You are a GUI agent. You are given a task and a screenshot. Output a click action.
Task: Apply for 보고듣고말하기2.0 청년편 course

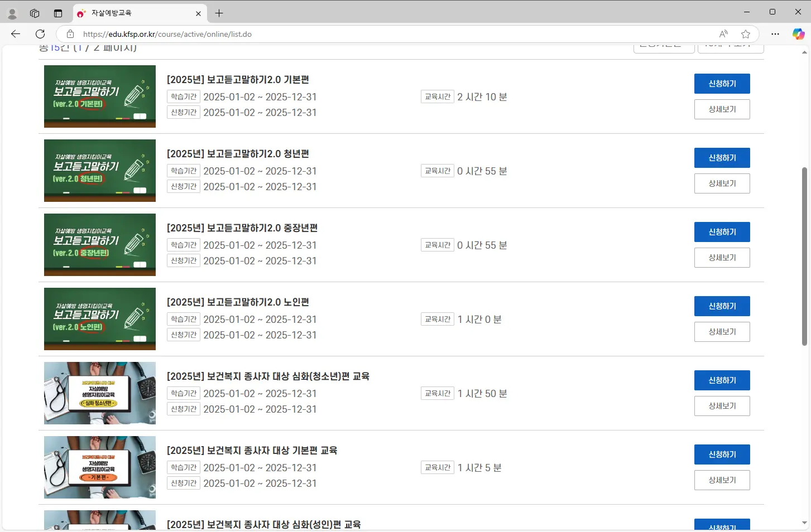point(722,158)
